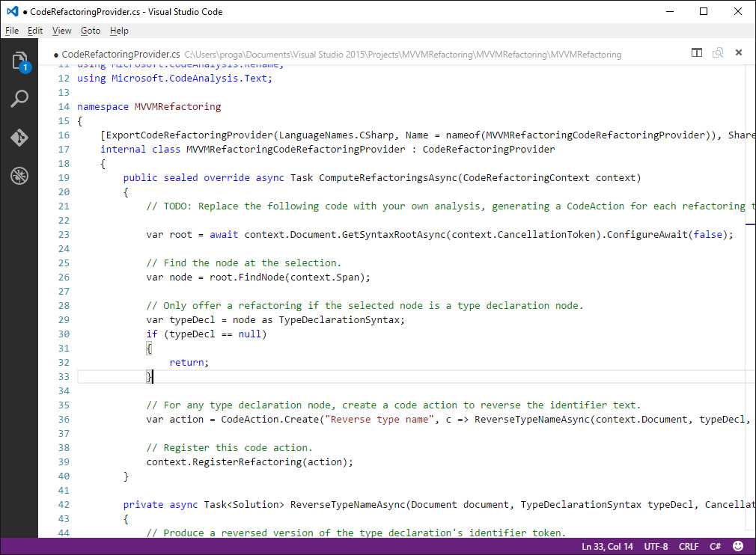Click the Debug icon in activity bar
The height and width of the screenshot is (555, 756).
(20, 176)
